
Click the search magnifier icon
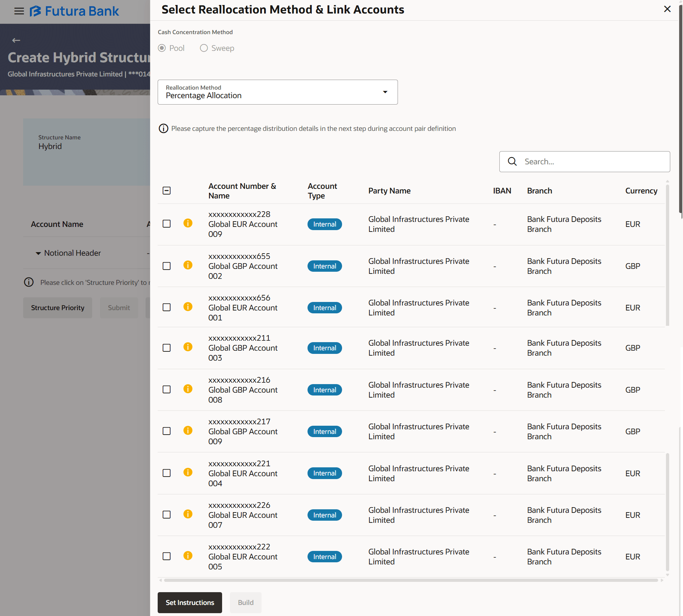[512, 161]
